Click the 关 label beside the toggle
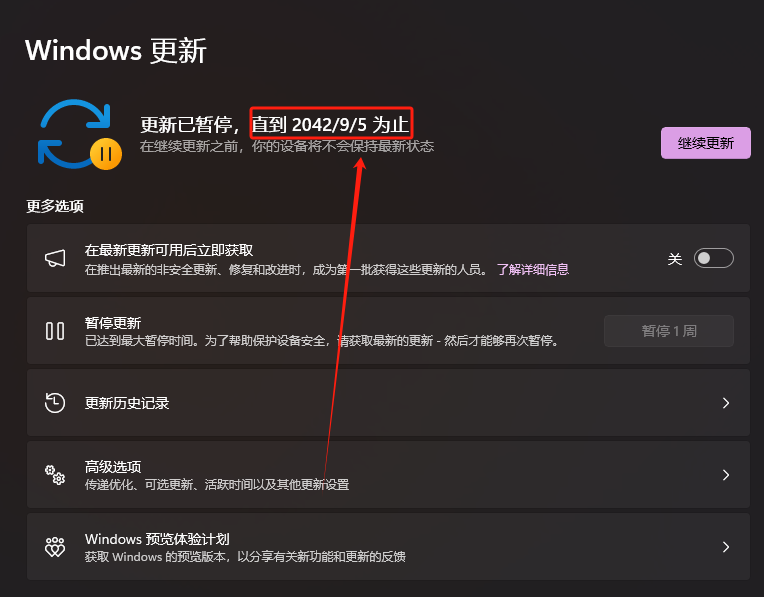This screenshot has width=764, height=597. pos(675,259)
